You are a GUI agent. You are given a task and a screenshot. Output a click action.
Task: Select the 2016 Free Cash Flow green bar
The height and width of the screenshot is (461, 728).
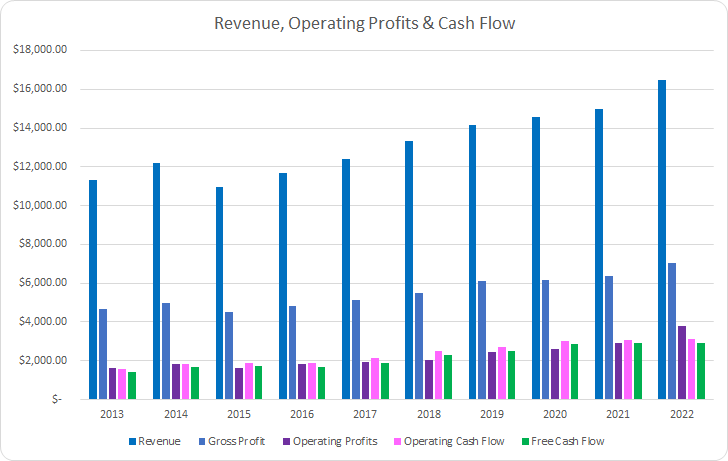tap(321, 383)
